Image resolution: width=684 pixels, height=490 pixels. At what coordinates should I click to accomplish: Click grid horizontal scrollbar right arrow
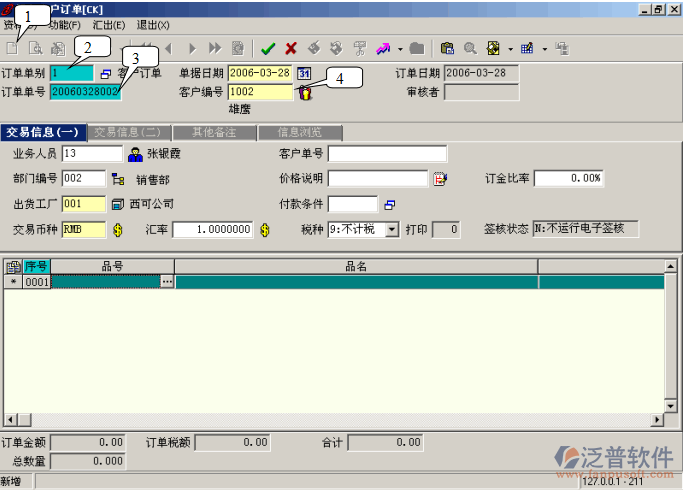(657, 420)
